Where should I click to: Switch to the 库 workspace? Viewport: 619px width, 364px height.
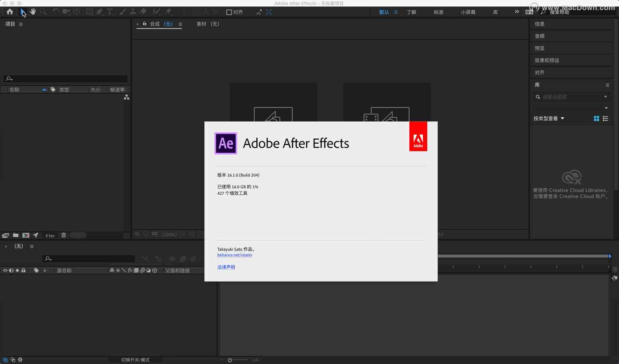pos(495,12)
